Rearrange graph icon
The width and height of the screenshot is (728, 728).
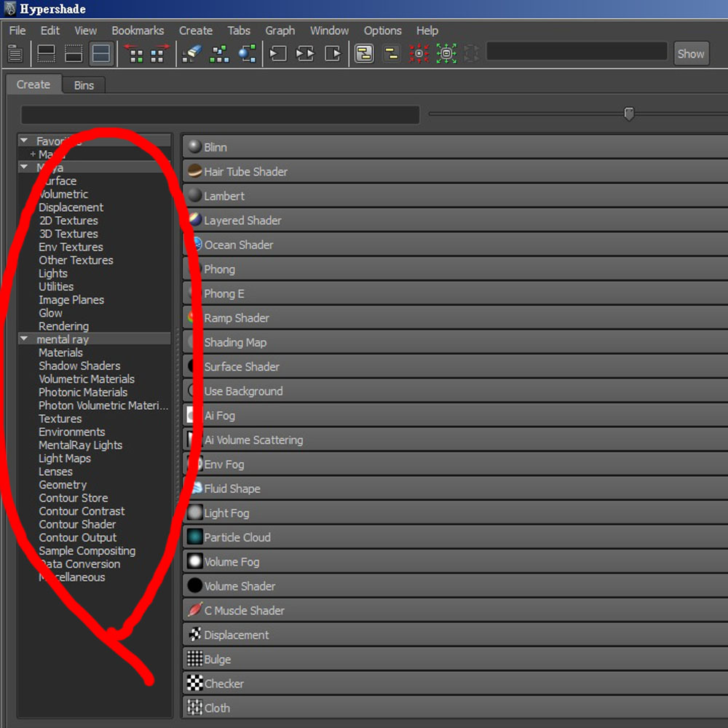(x=219, y=54)
